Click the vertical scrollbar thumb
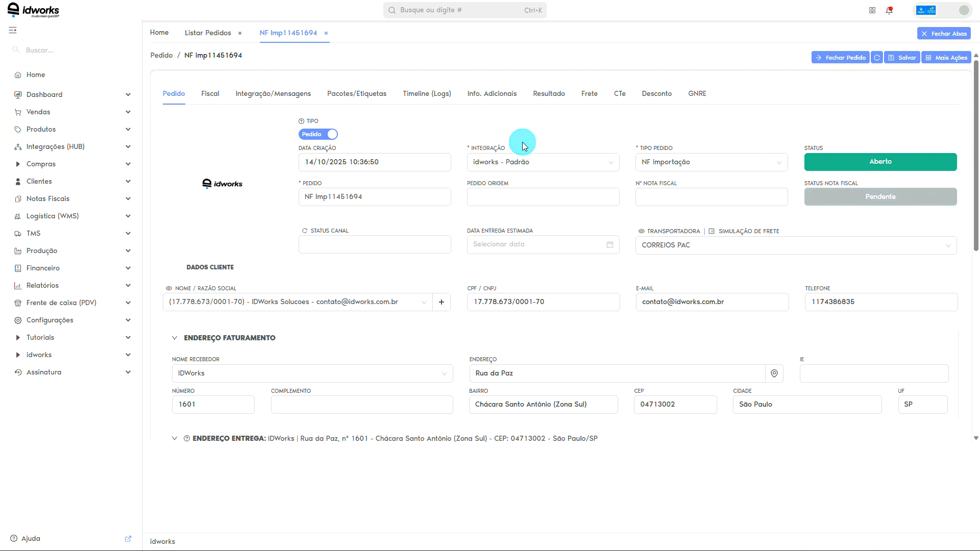Image resolution: width=980 pixels, height=551 pixels. click(x=976, y=156)
